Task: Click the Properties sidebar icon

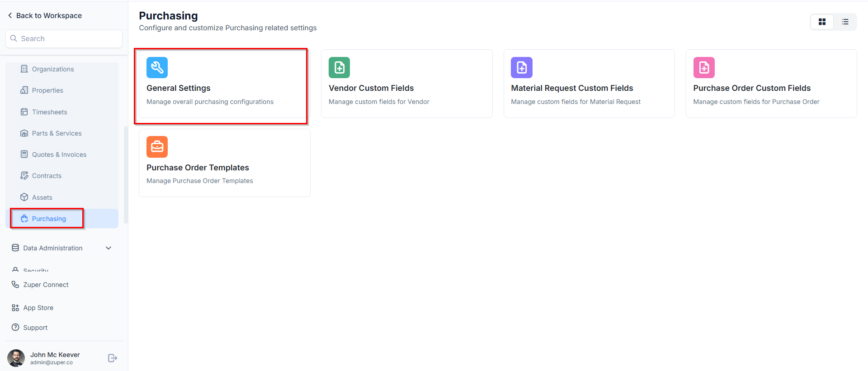Action: [24, 90]
